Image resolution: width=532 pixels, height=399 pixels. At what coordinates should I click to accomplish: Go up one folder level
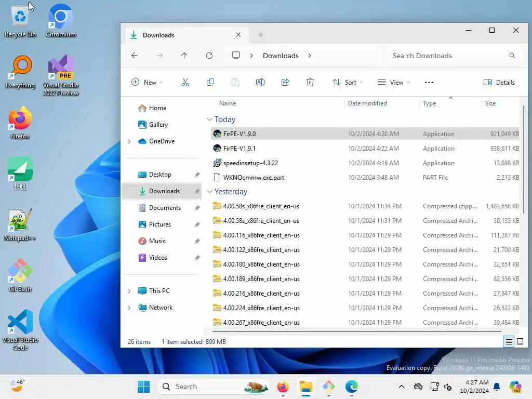point(184,56)
